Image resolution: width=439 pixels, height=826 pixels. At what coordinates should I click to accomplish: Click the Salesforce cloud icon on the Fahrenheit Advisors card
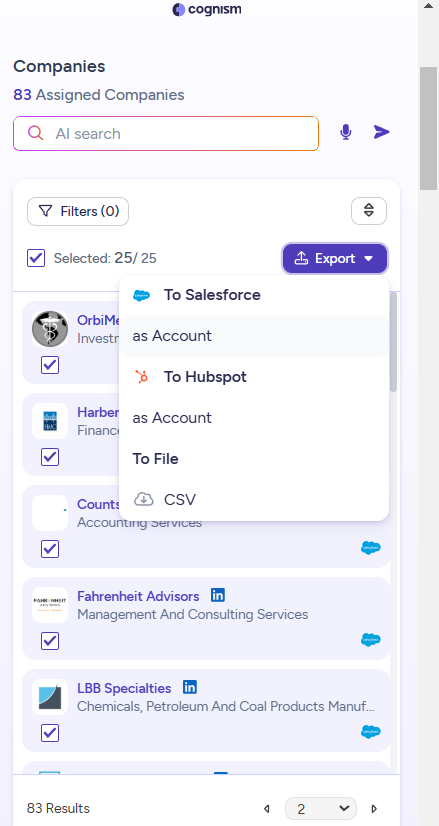click(370, 640)
